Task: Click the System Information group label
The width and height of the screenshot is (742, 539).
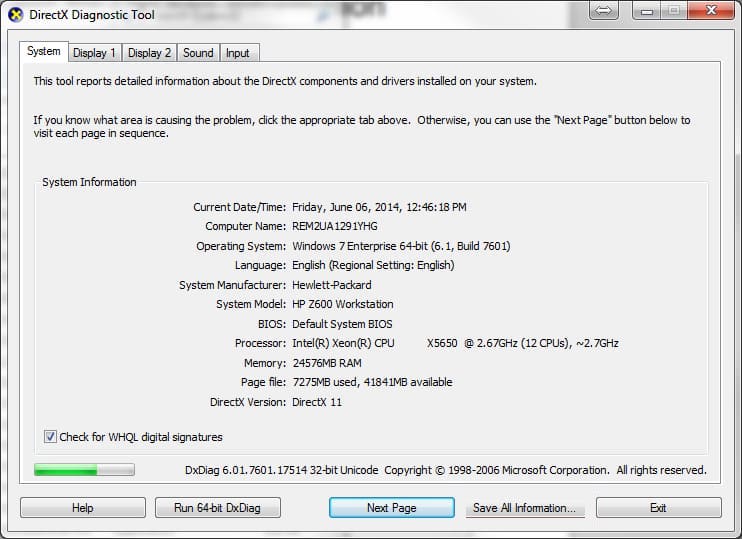Action: [89, 182]
